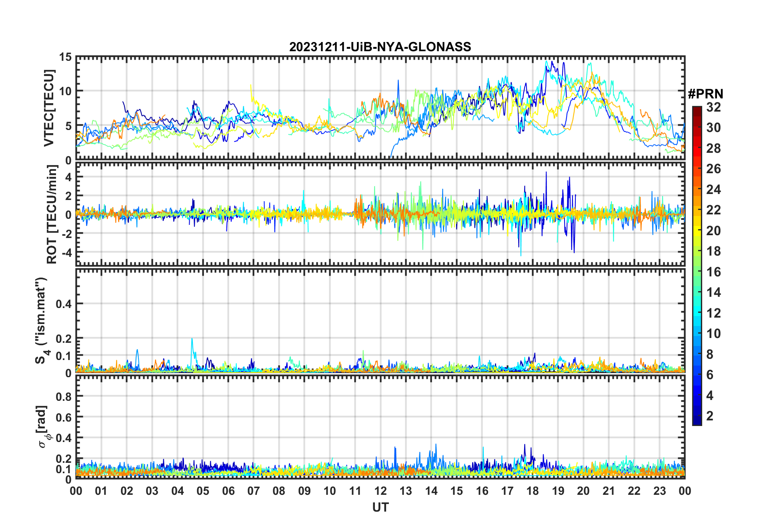Click the plot title 20231211-UiB-NYA-GLONASS
This screenshot has width=761, height=532.
tap(380, 47)
